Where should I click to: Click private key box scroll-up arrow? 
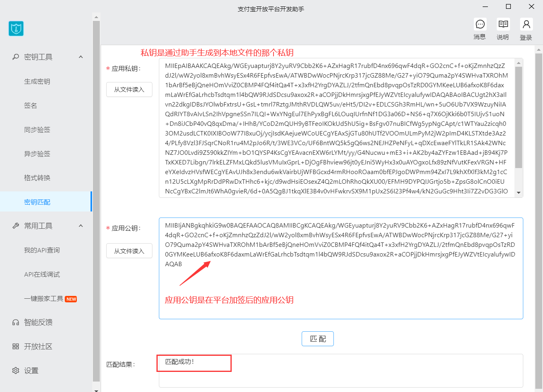pyautogui.click(x=518, y=63)
